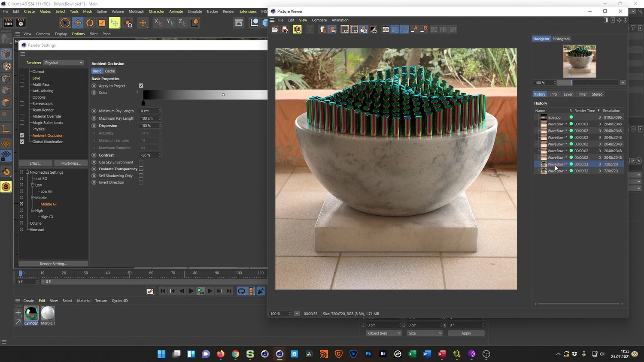Disable Ambient Occlusion effect checkbox
This screenshot has width=644, height=362.
click(22, 136)
